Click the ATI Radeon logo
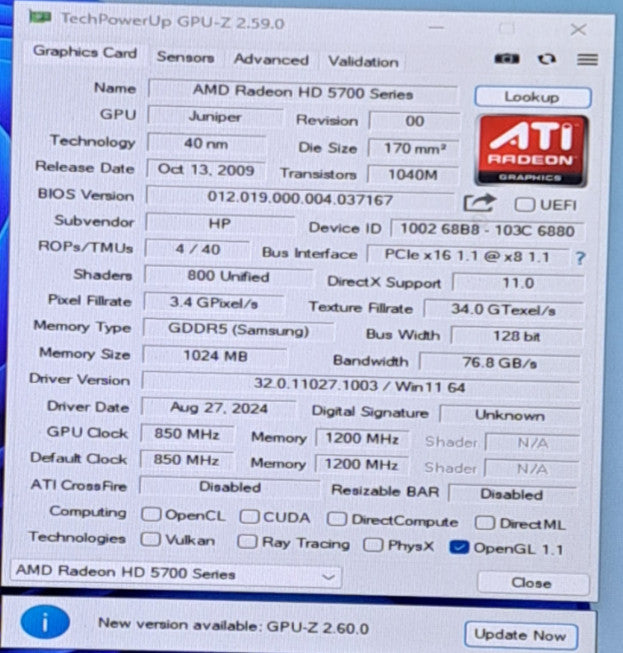 click(x=531, y=151)
